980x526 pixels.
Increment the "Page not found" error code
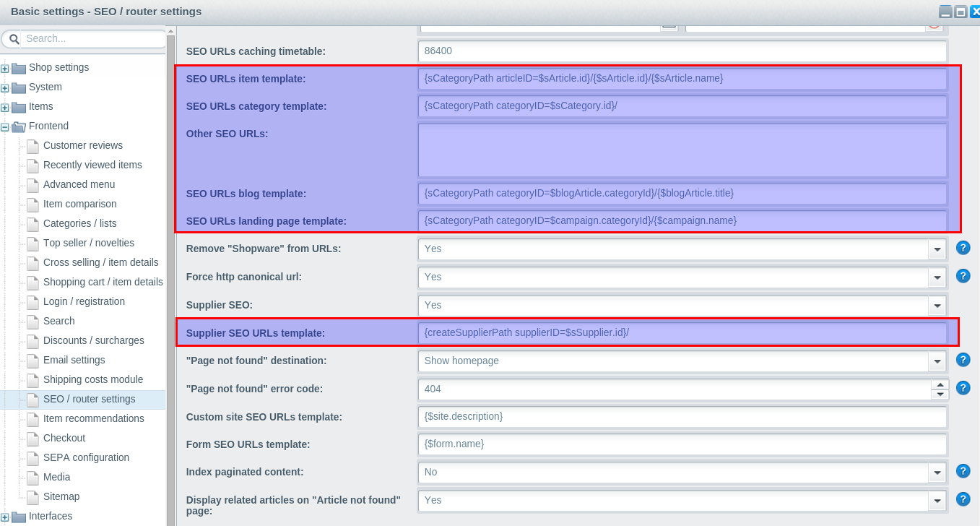[940, 384]
